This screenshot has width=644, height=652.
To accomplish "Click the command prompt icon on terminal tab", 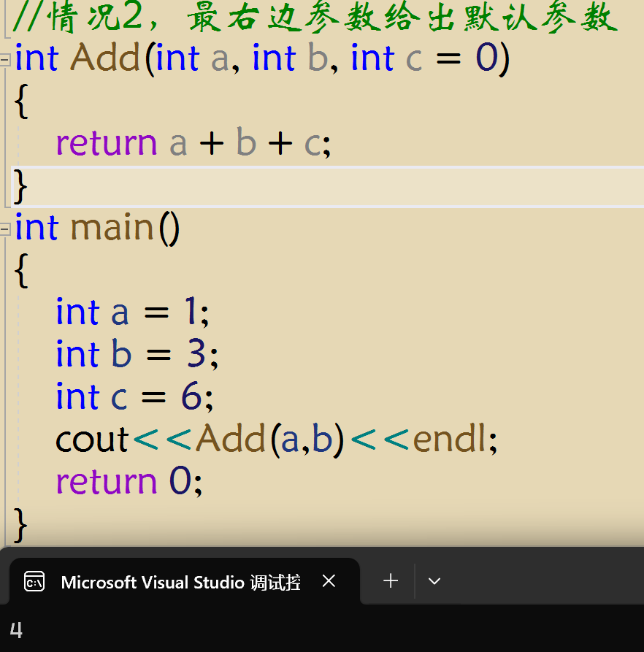I will click(x=34, y=582).
